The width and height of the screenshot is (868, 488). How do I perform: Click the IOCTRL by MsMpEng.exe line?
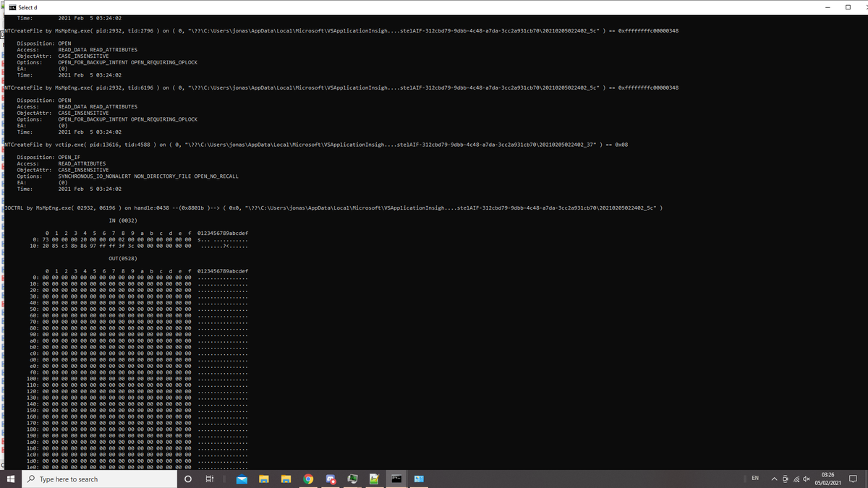(x=333, y=208)
